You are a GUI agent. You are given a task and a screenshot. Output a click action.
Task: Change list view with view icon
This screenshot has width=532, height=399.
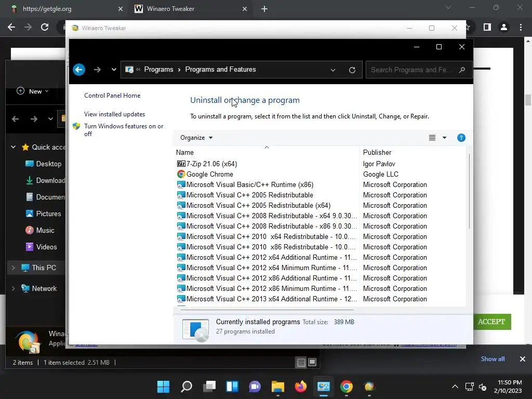coord(432,138)
